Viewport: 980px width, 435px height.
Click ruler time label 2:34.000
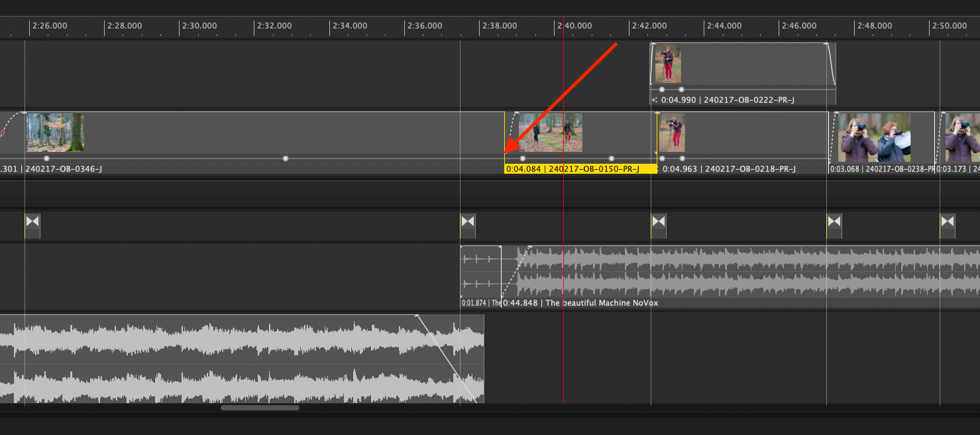coord(350,26)
